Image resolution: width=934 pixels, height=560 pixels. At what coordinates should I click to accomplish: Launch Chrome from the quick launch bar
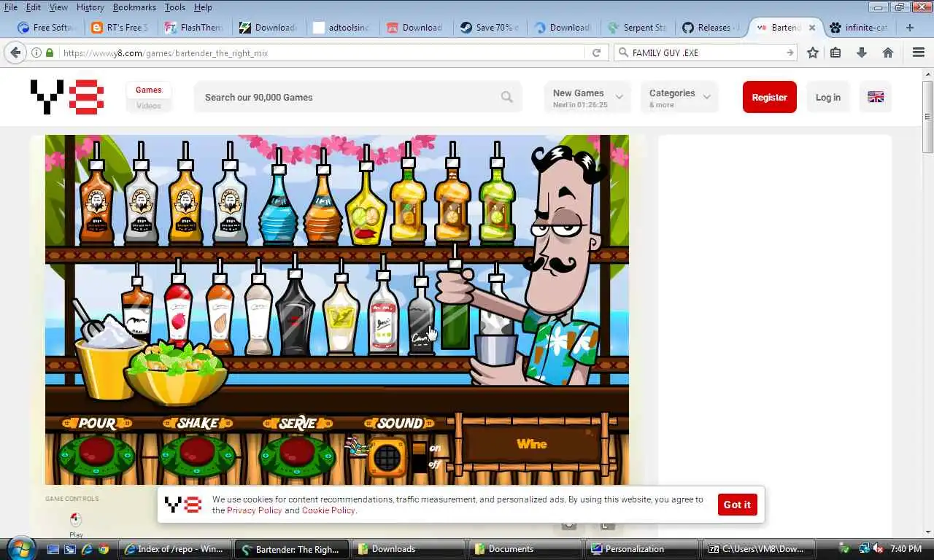coord(104,549)
